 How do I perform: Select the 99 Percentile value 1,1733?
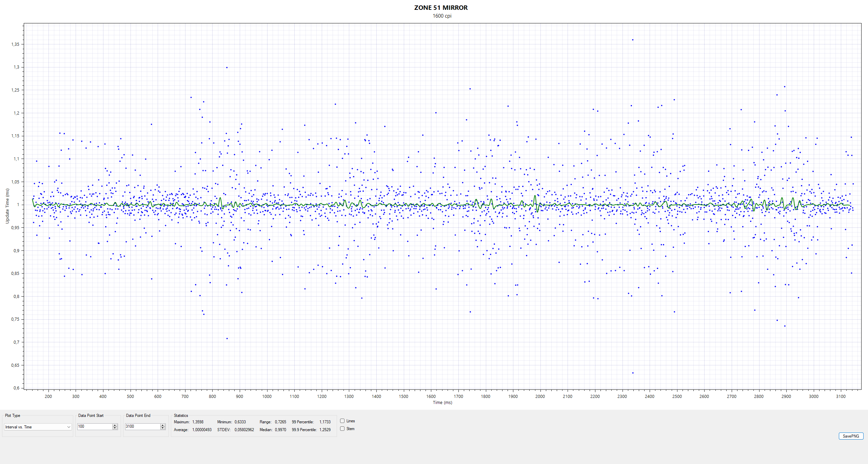pyautogui.click(x=325, y=422)
